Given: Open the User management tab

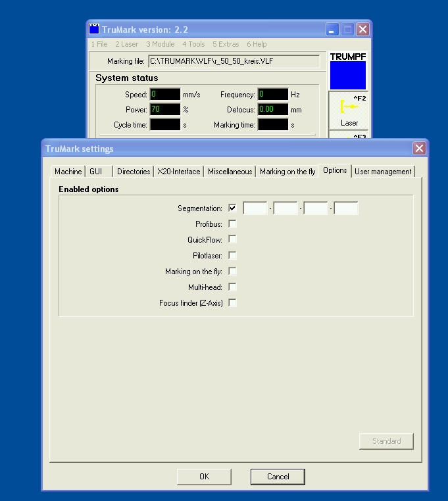Looking at the screenshot, I should [x=383, y=172].
